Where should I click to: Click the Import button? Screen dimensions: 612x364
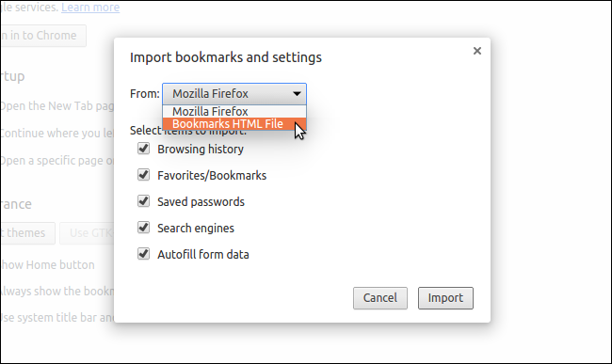tap(445, 298)
